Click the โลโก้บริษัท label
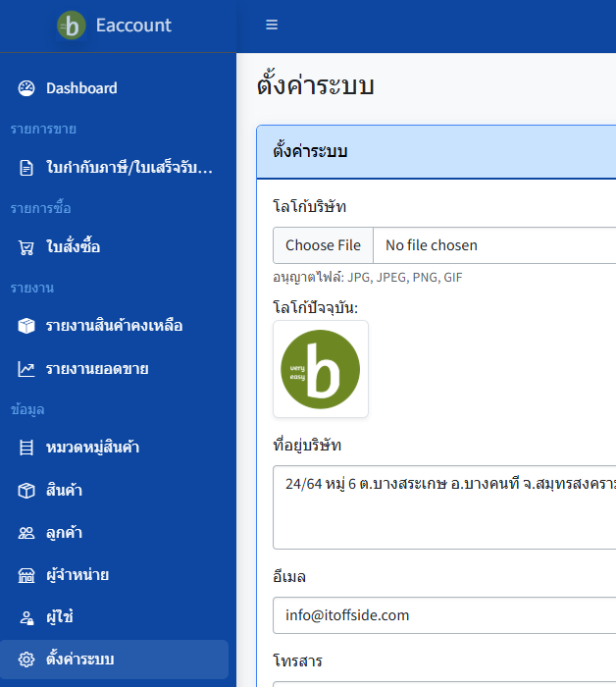The image size is (616, 687). (x=310, y=206)
